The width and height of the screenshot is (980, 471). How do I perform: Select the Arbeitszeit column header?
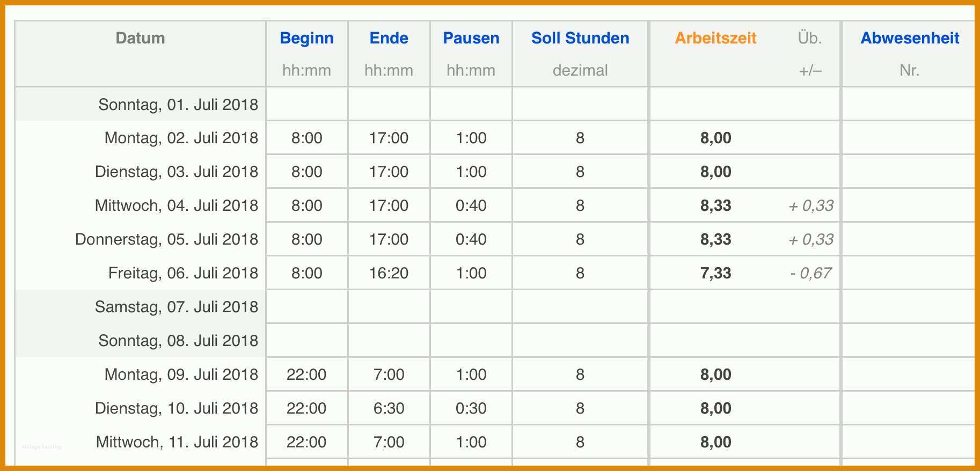pyautogui.click(x=715, y=38)
